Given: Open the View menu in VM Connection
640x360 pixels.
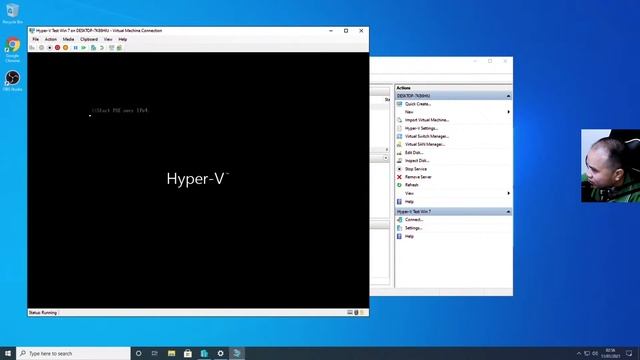Looking at the screenshot, I should [x=108, y=39].
